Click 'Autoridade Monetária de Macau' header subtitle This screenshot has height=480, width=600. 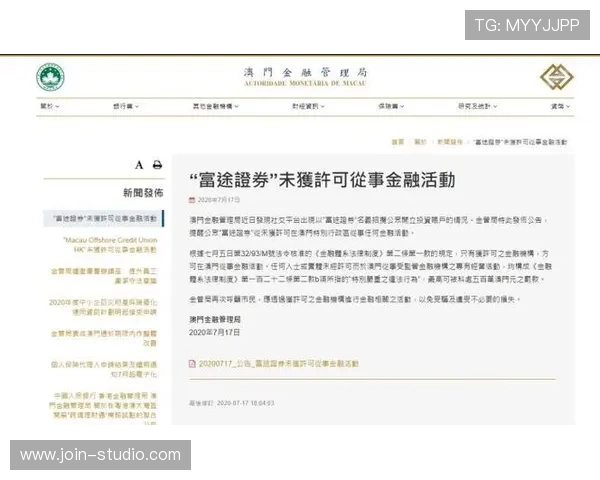click(x=305, y=83)
